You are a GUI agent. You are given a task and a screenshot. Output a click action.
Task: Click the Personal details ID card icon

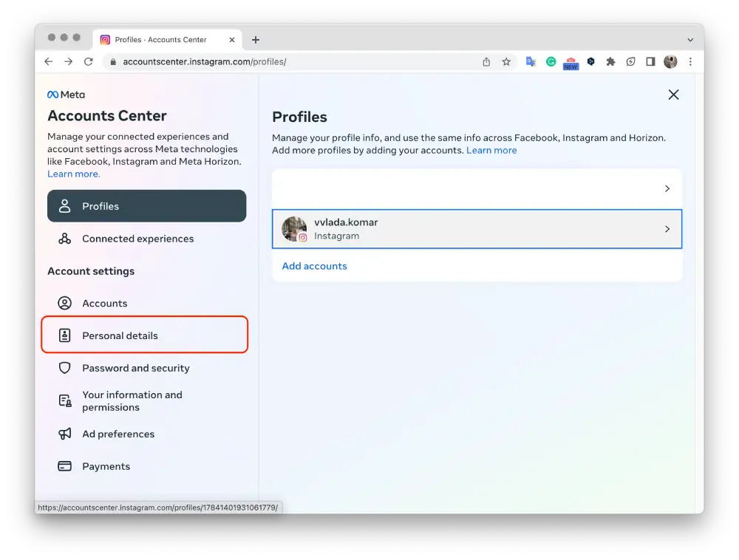click(64, 335)
